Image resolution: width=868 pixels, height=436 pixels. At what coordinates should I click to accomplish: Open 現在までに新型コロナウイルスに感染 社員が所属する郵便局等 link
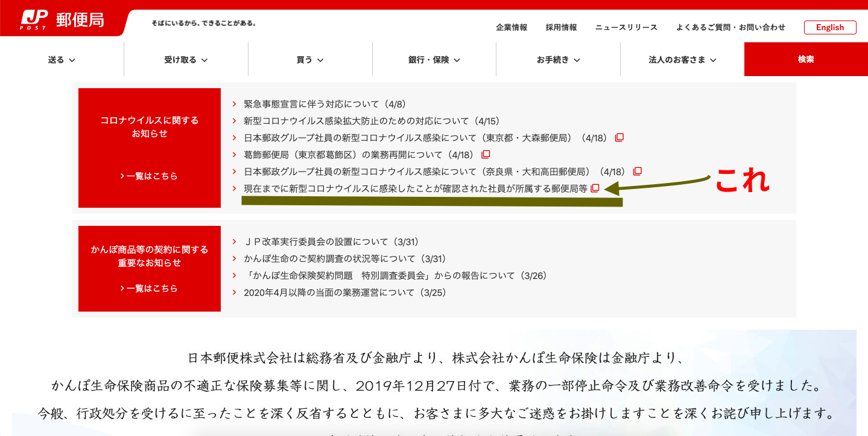click(x=415, y=188)
